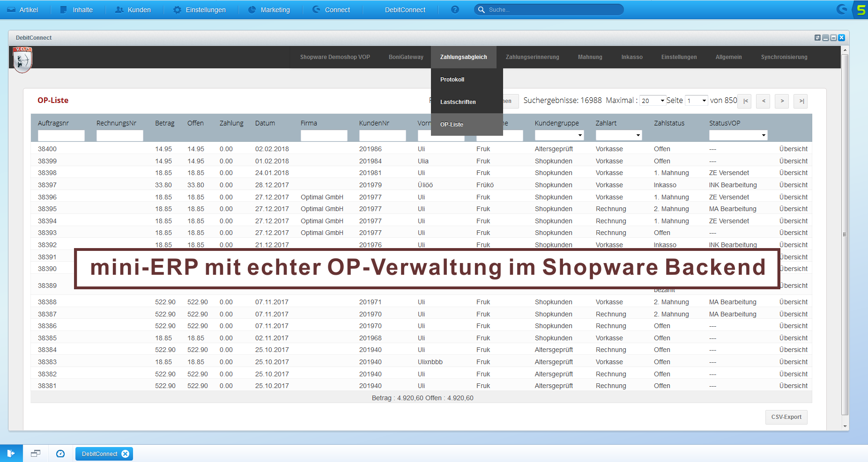Open Übersicht for order 38400
The height and width of the screenshot is (462, 868).
click(793, 149)
